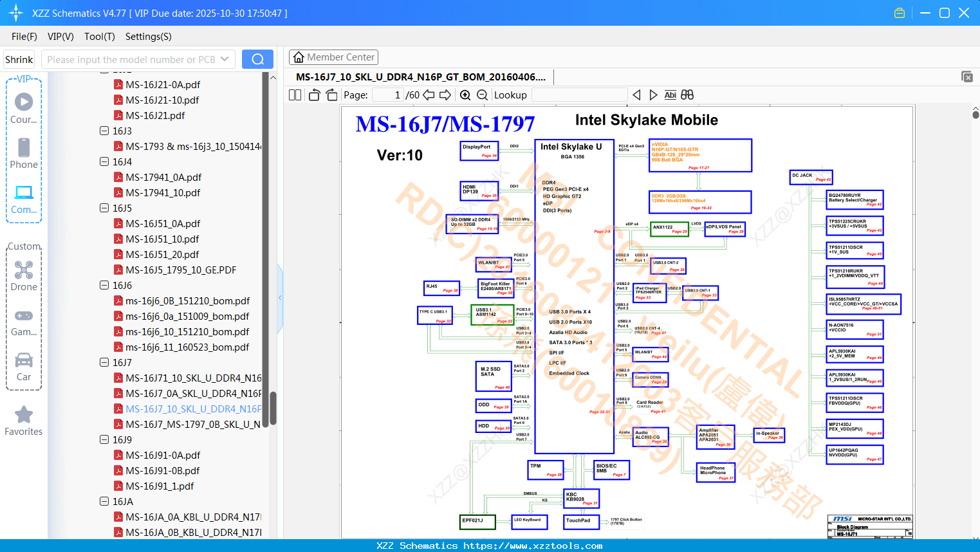Rotate the page counterclockwise
The height and width of the screenshot is (552, 980).
(315, 95)
